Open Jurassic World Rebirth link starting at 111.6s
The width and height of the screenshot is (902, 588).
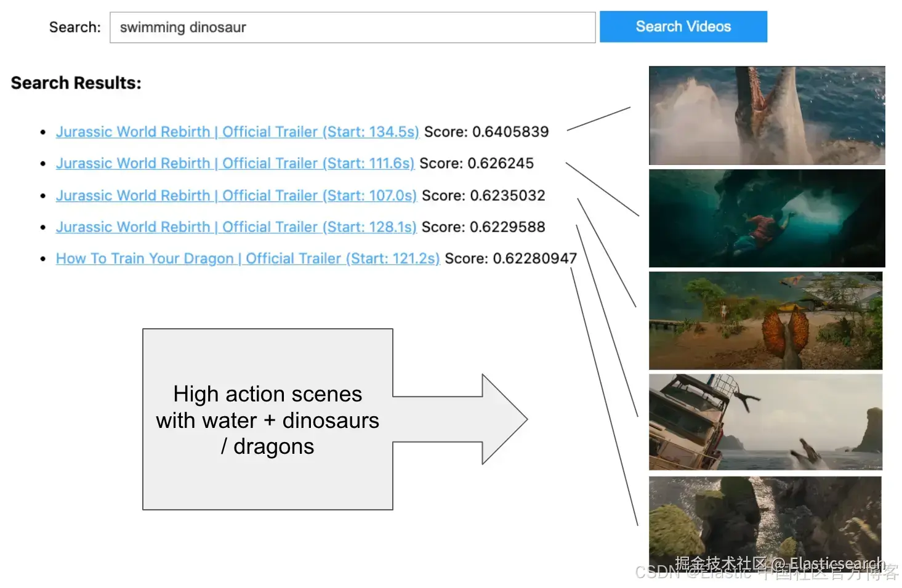pyautogui.click(x=235, y=163)
